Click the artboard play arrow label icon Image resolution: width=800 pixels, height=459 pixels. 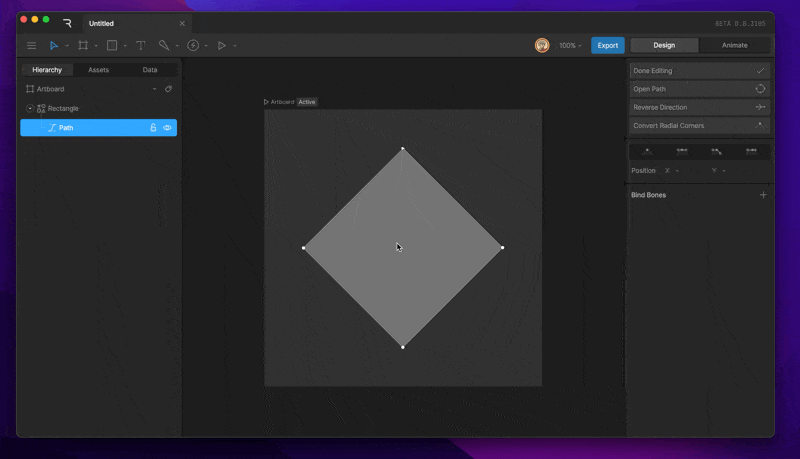click(x=266, y=102)
